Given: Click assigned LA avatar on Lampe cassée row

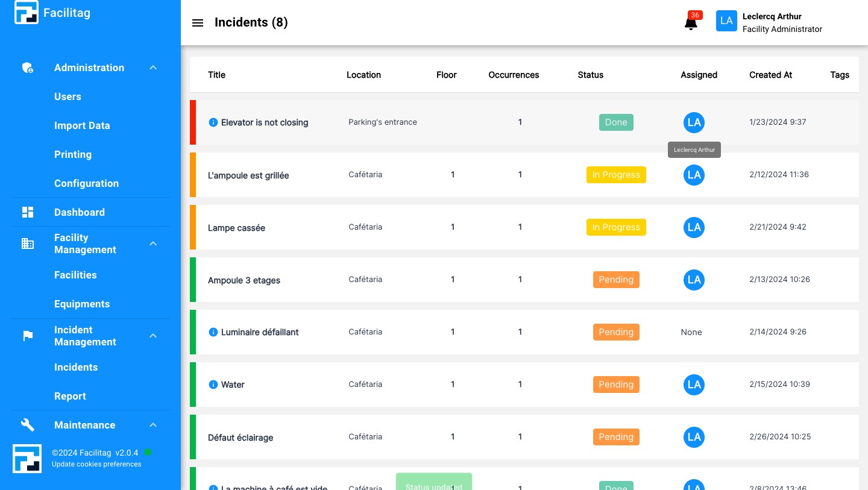Looking at the screenshot, I should point(694,227).
